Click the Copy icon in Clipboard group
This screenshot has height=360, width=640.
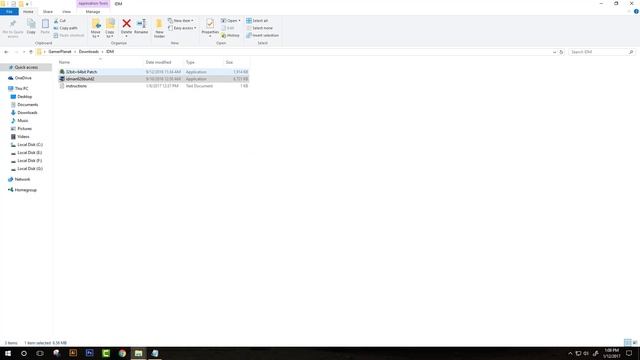pos(31,24)
